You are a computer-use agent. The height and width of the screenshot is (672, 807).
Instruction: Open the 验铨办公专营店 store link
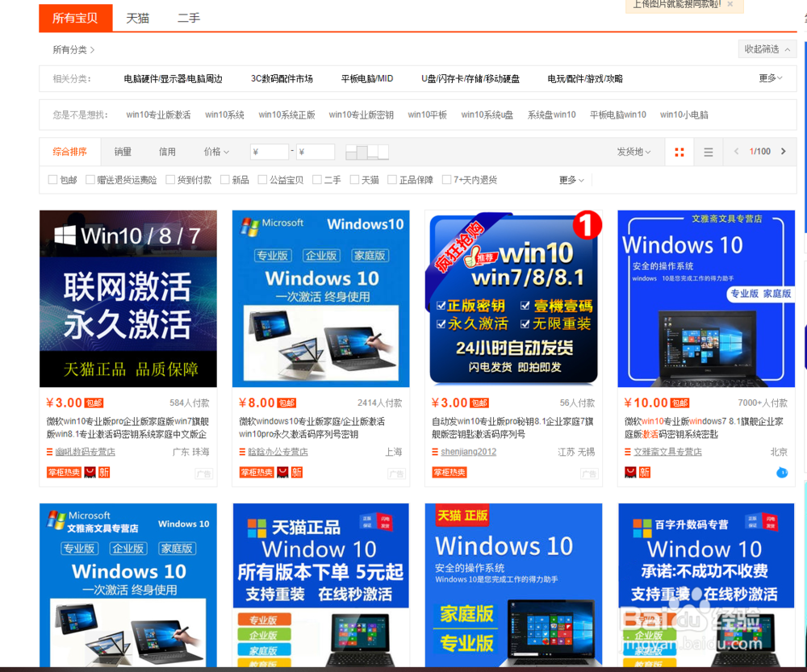(277, 452)
